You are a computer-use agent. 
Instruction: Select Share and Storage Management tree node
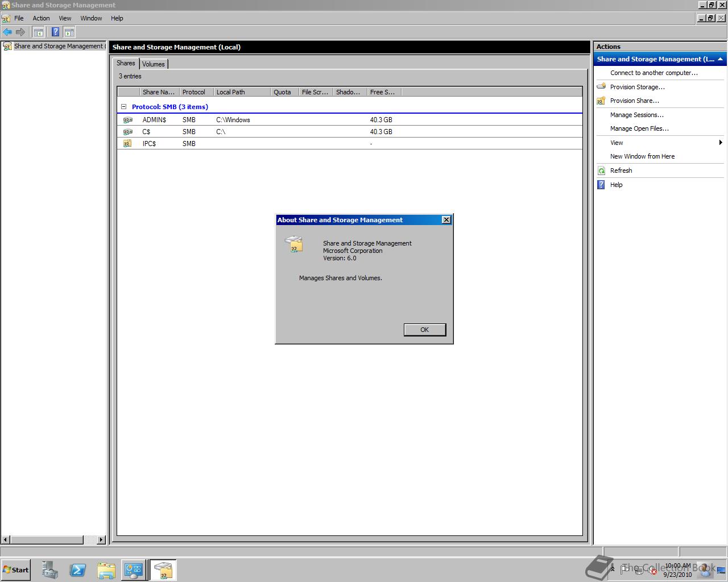point(59,46)
